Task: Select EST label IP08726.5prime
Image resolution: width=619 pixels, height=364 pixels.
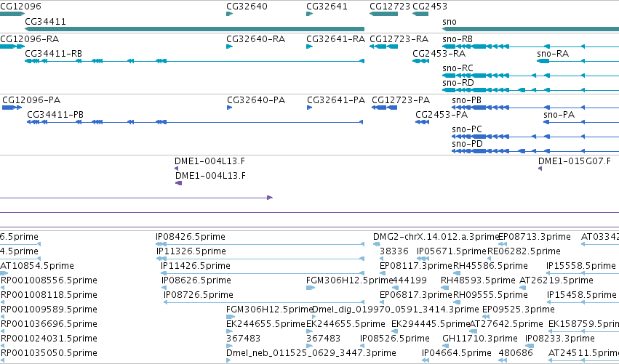Action: 198,295
